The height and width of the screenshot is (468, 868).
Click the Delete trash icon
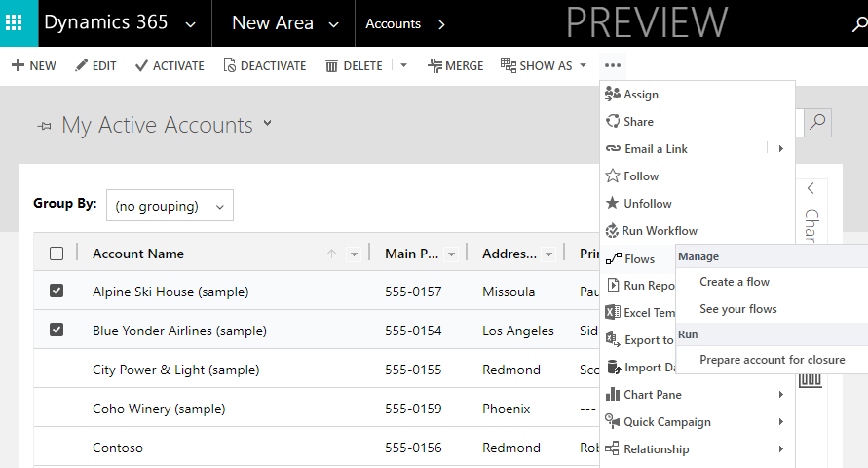(x=331, y=66)
